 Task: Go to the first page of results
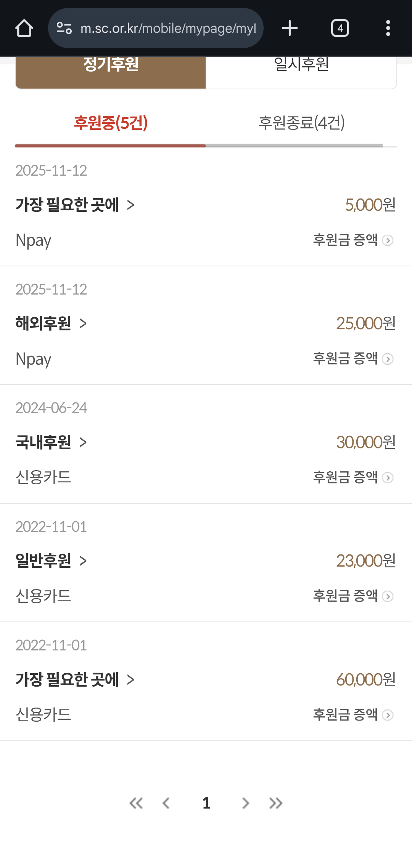tap(136, 803)
